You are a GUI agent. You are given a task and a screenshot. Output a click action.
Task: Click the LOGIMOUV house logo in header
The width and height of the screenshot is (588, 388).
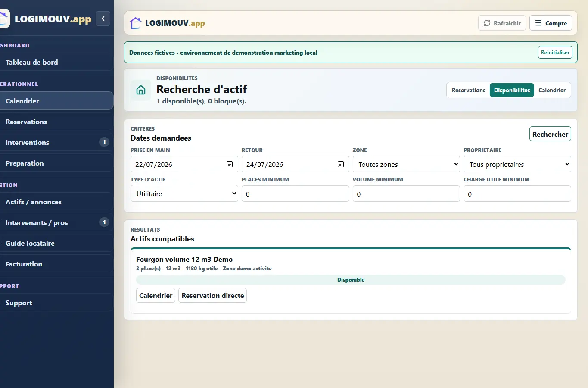tap(136, 23)
